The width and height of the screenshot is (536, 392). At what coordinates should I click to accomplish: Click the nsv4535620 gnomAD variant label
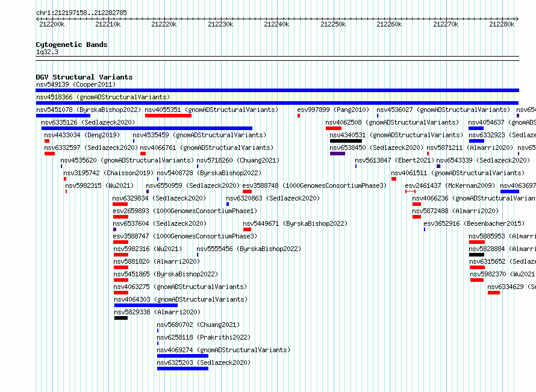[127, 160]
